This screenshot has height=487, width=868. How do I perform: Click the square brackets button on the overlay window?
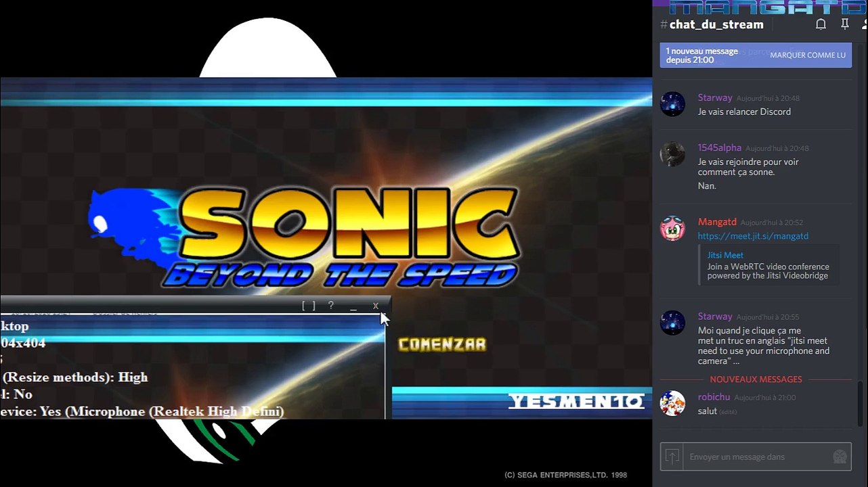point(309,306)
